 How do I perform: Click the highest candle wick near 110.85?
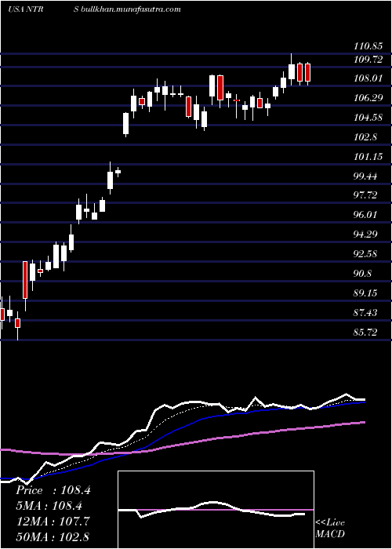291,59
